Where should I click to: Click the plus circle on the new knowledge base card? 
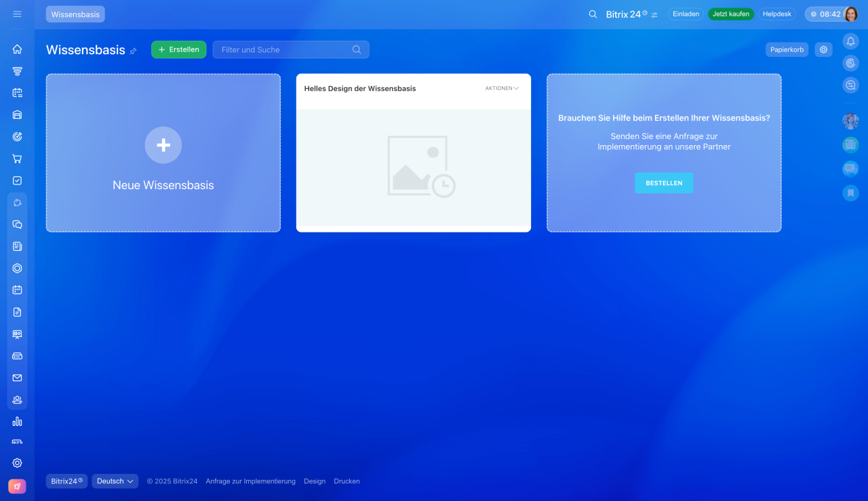point(163,145)
